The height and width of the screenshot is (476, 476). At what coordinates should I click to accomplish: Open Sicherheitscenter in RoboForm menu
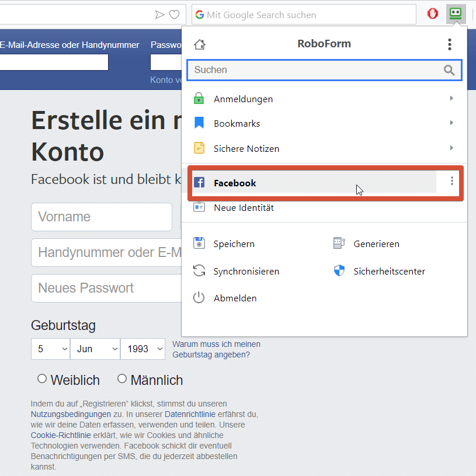pyautogui.click(x=389, y=271)
